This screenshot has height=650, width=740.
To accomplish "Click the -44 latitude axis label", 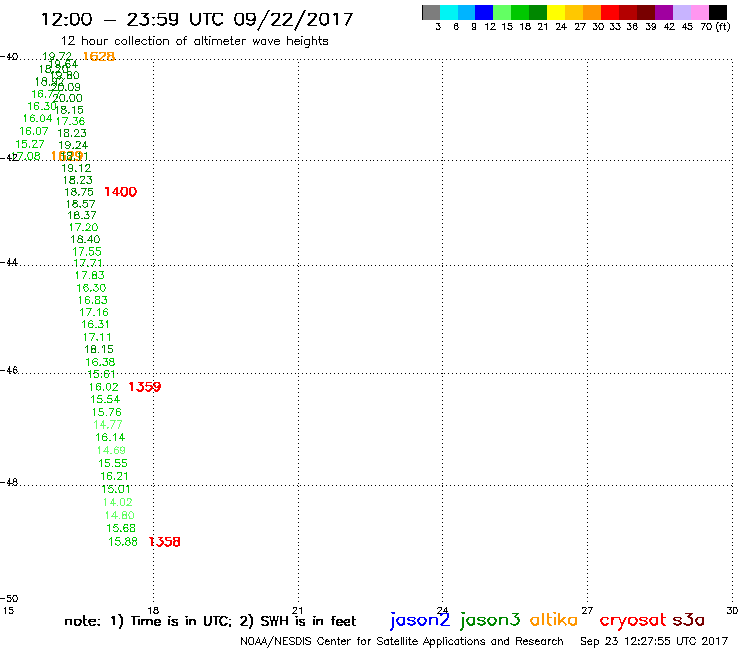I will click(x=9, y=262).
